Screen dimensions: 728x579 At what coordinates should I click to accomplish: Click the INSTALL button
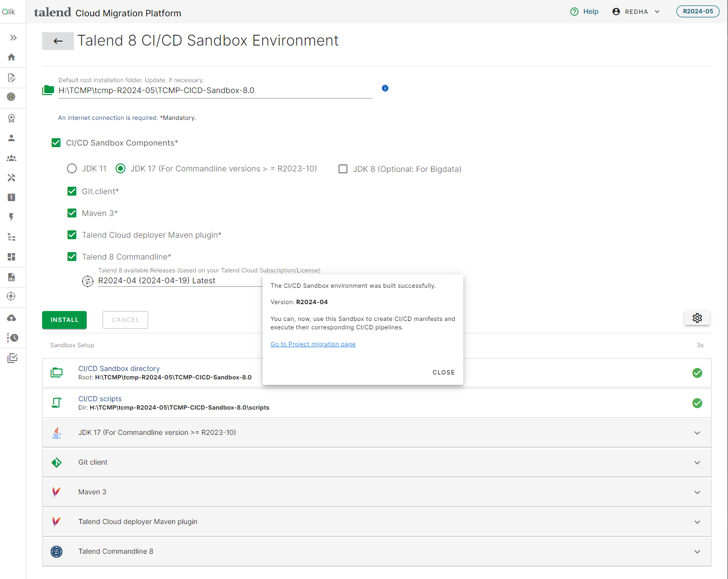tap(64, 320)
